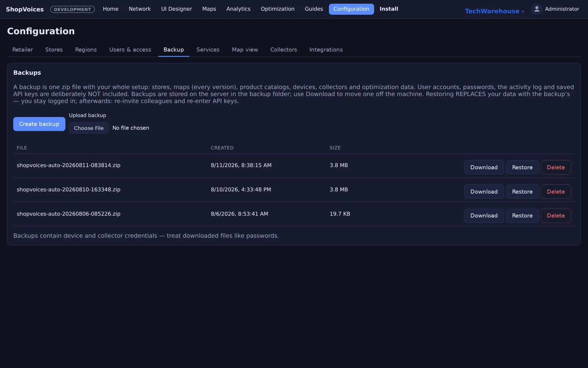The image size is (588, 368).
Task: Delete the shopvoices-auto-20260810-163348.zip backup
Action: click(x=556, y=192)
